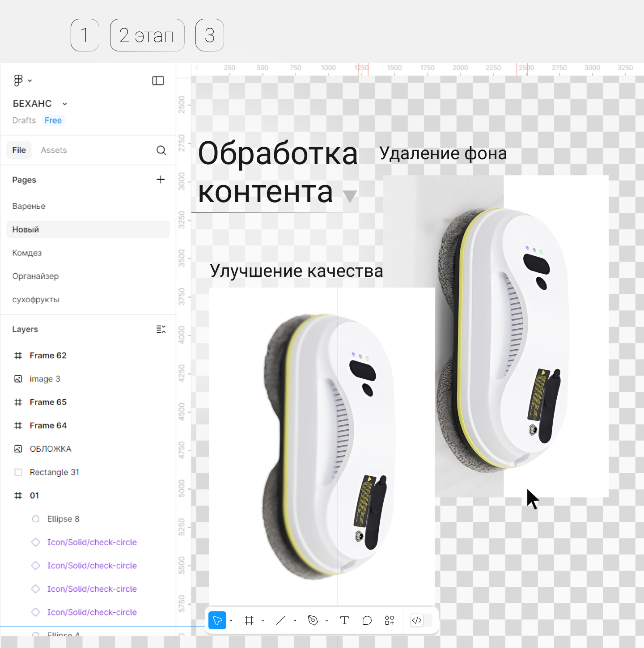The image size is (644, 648).
Task: Open the Actions components tool
Action: pyautogui.click(x=390, y=620)
